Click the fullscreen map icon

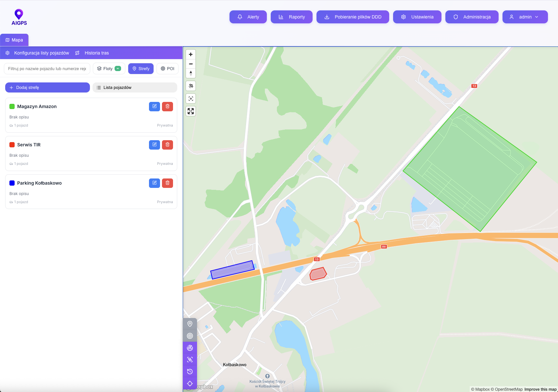191,111
